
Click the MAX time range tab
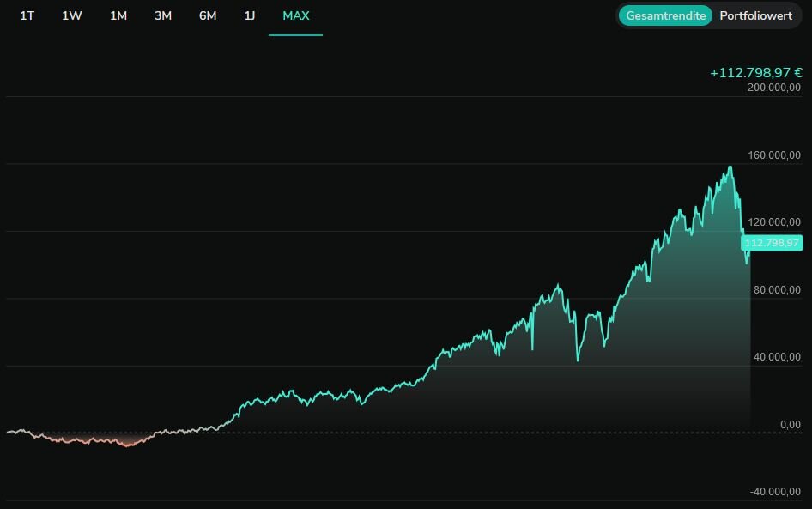pyautogui.click(x=296, y=16)
